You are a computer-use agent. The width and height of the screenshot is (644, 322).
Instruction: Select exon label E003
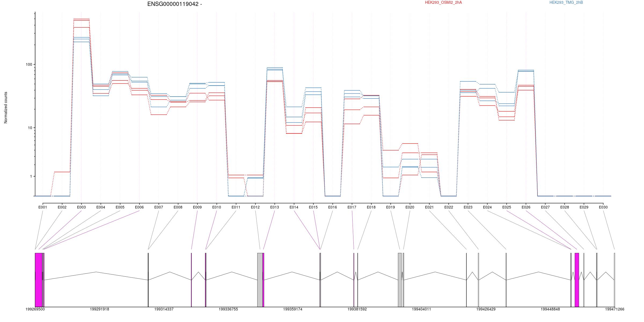pyautogui.click(x=81, y=207)
